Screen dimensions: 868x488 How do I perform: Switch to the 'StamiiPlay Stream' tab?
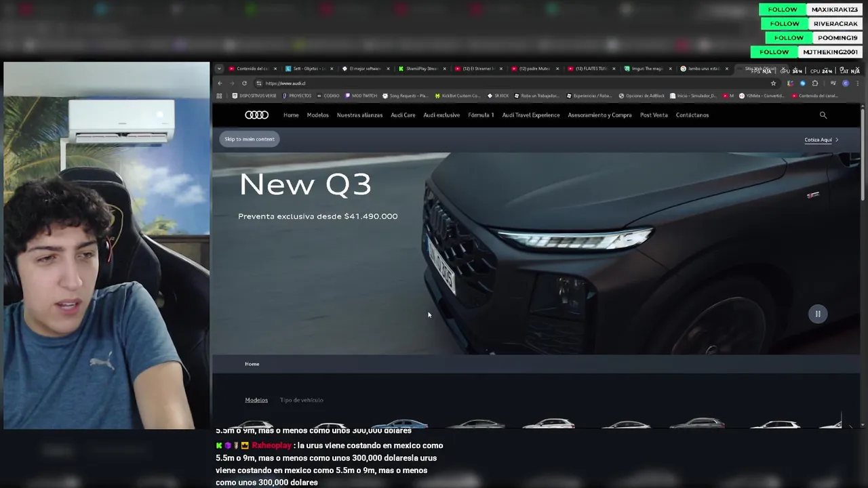tap(421, 68)
